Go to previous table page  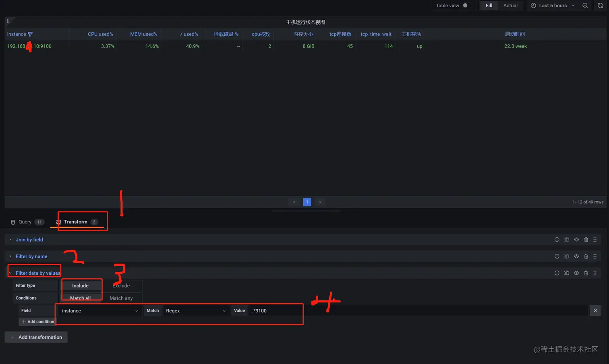click(294, 202)
